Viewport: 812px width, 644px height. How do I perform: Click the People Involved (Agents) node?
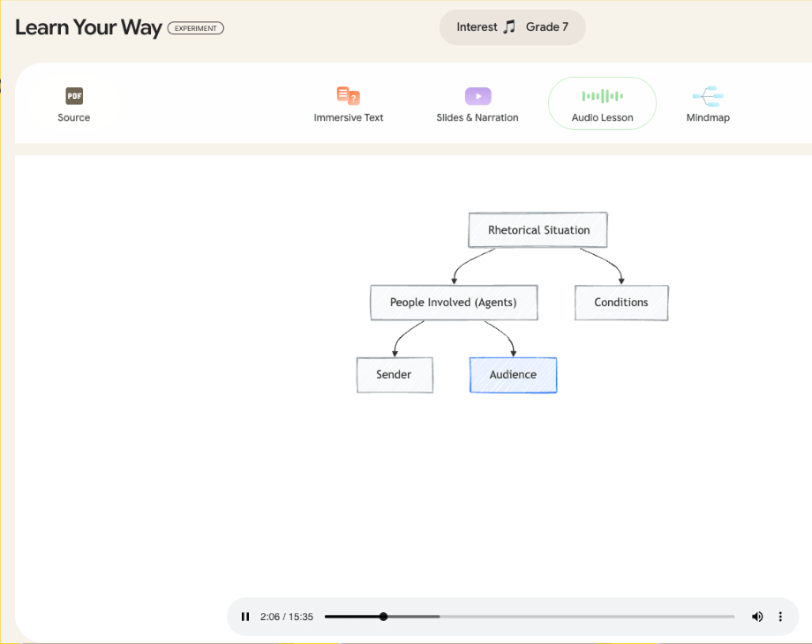[x=454, y=303]
